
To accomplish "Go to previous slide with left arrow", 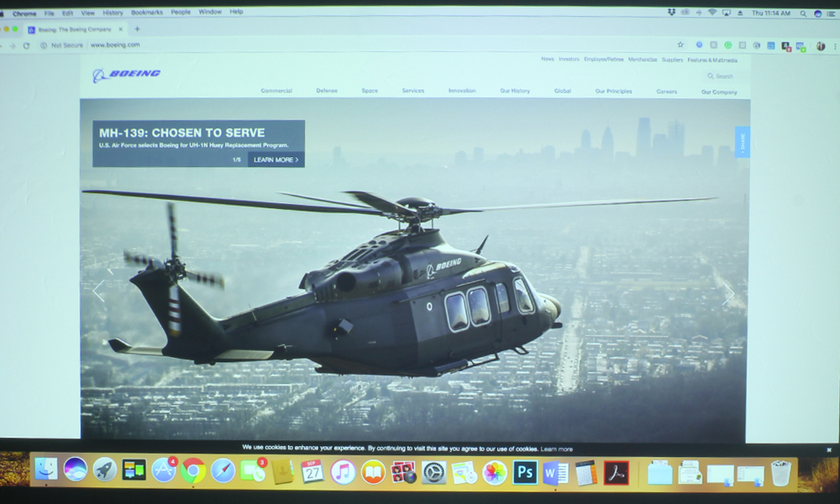I will pyautogui.click(x=99, y=291).
